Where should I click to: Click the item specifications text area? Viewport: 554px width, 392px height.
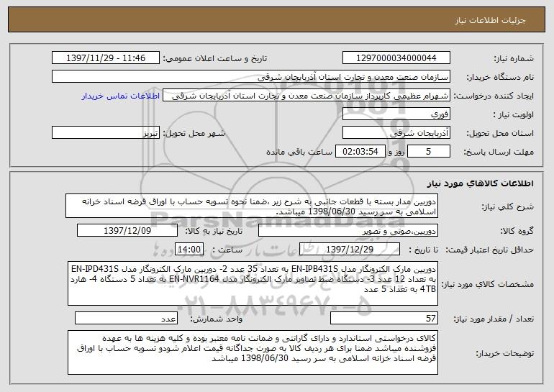pyautogui.click(x=253, y=283)
